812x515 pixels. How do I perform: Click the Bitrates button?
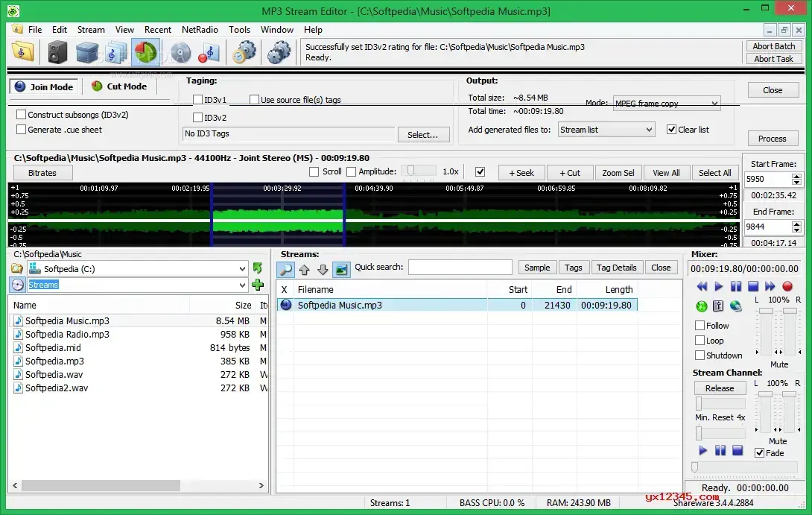[x=42, y=172]
